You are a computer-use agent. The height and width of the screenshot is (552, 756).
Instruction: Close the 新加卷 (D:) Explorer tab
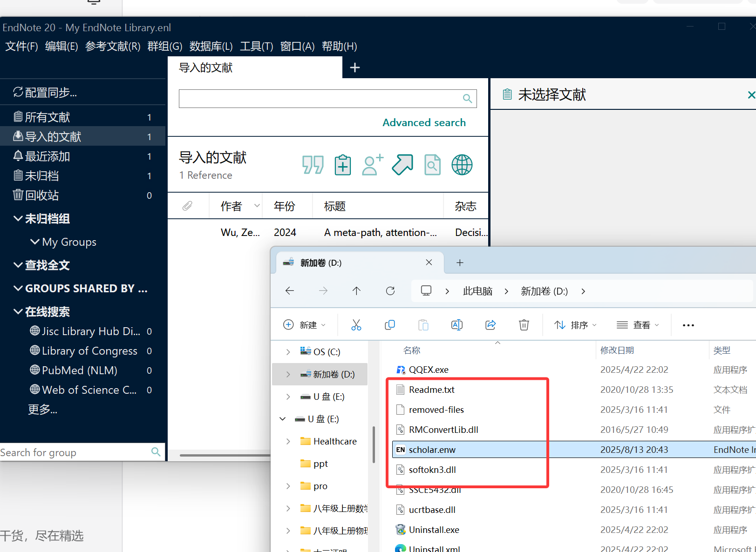pyautogui.click(x=429, y=263)
